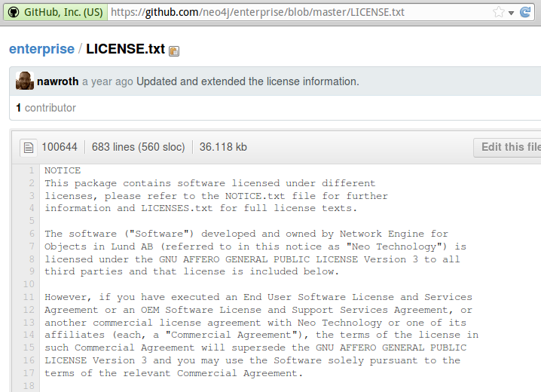Click the '683 lines (560 sloc)' text

138,147
